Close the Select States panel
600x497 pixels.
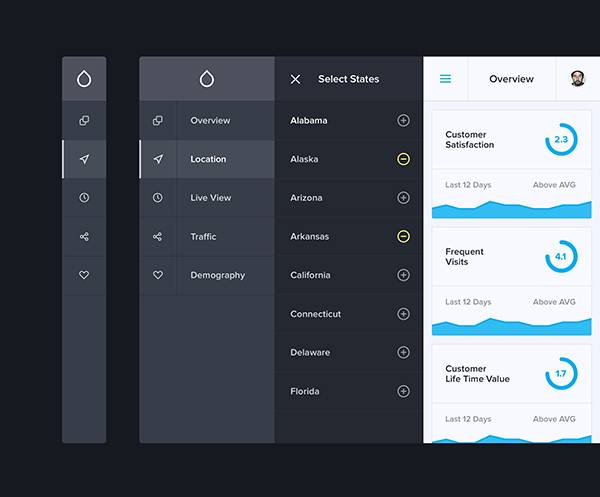click(295, 79)
